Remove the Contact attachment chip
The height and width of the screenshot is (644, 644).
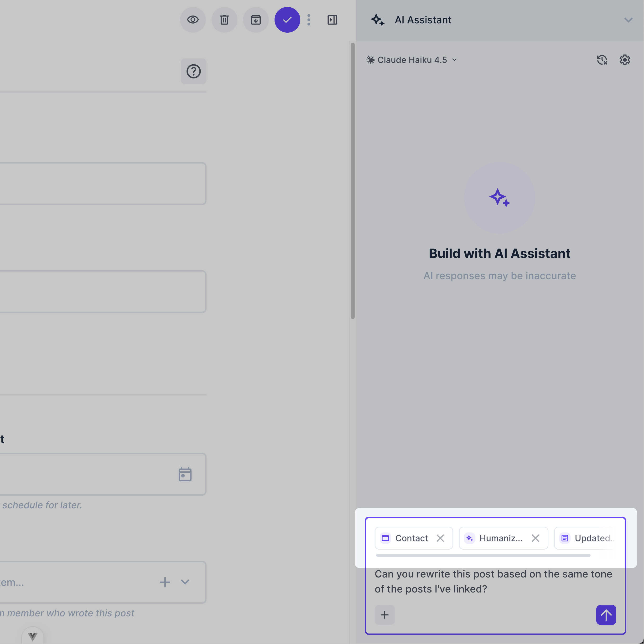tap(440, 538)
